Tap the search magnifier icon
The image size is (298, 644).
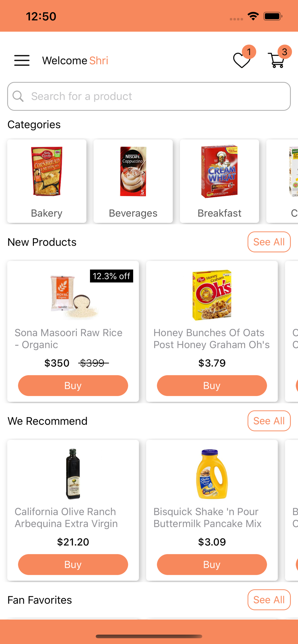click(18, 96)
